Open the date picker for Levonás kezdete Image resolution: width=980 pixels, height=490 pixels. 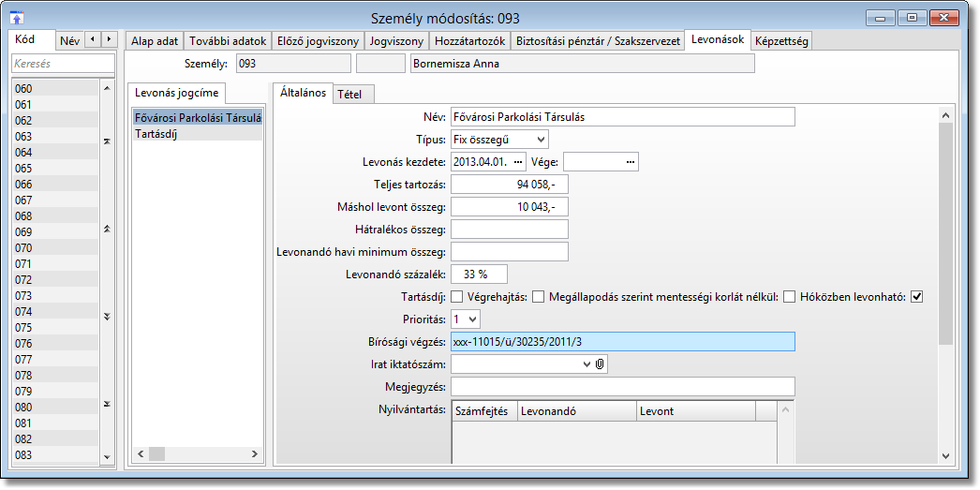click(x=517, y=162)
